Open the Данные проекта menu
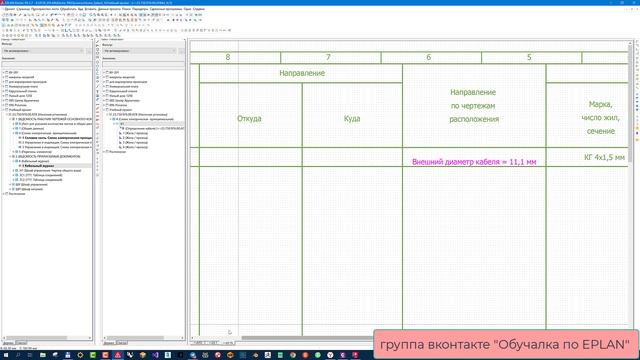640x360 pixels. tap(109, 9)
